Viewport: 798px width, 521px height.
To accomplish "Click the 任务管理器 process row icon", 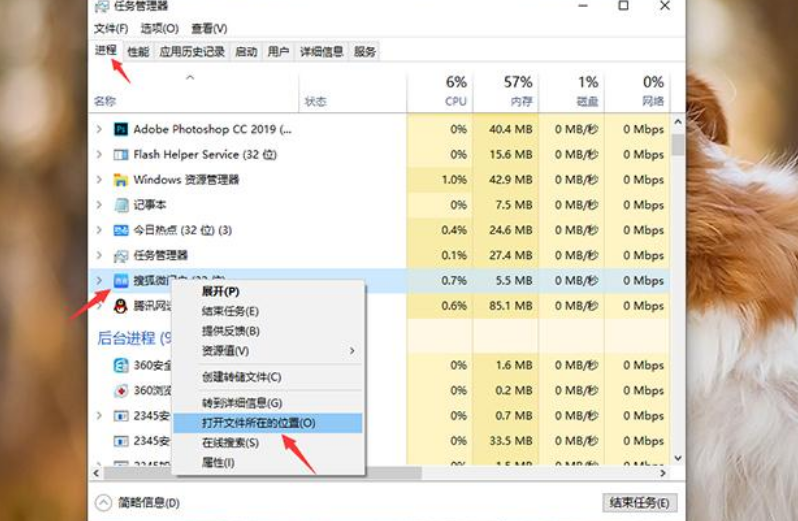I will coord(121,255).
